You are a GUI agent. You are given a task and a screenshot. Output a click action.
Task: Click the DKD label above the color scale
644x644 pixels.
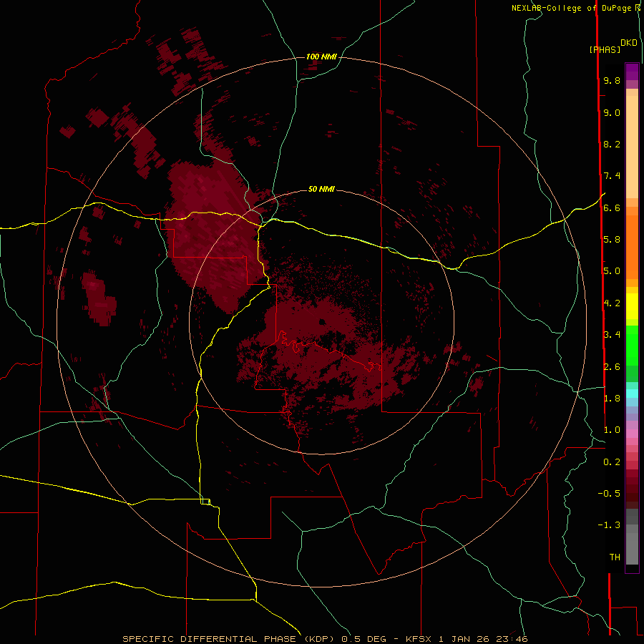[x=629, y=43]
